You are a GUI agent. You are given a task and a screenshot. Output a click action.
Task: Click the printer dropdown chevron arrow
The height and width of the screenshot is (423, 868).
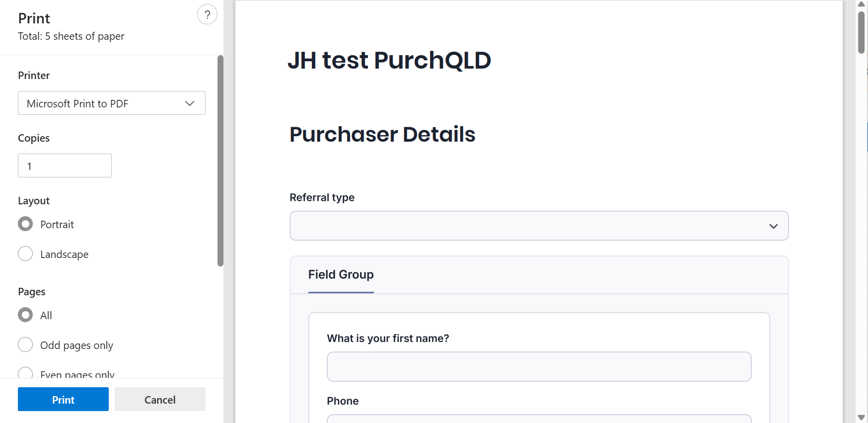[x=190, y=103]
